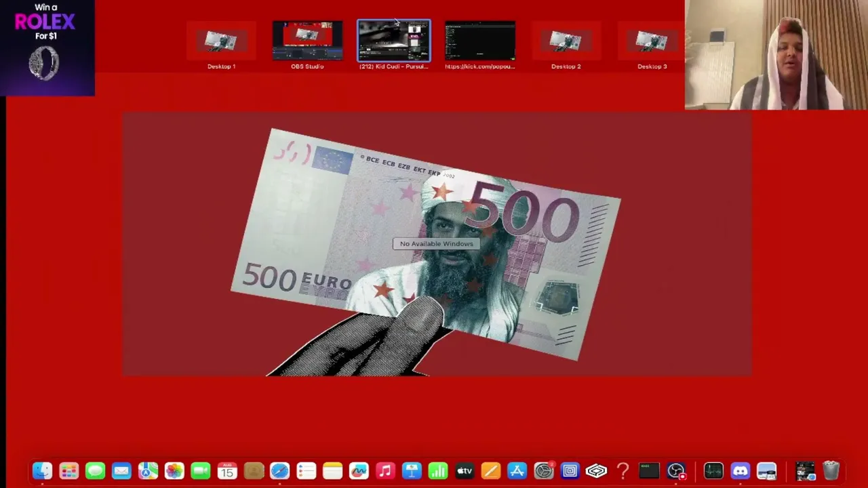Switch to Desktop 3 space
The image size is (868, 488).
652,45
